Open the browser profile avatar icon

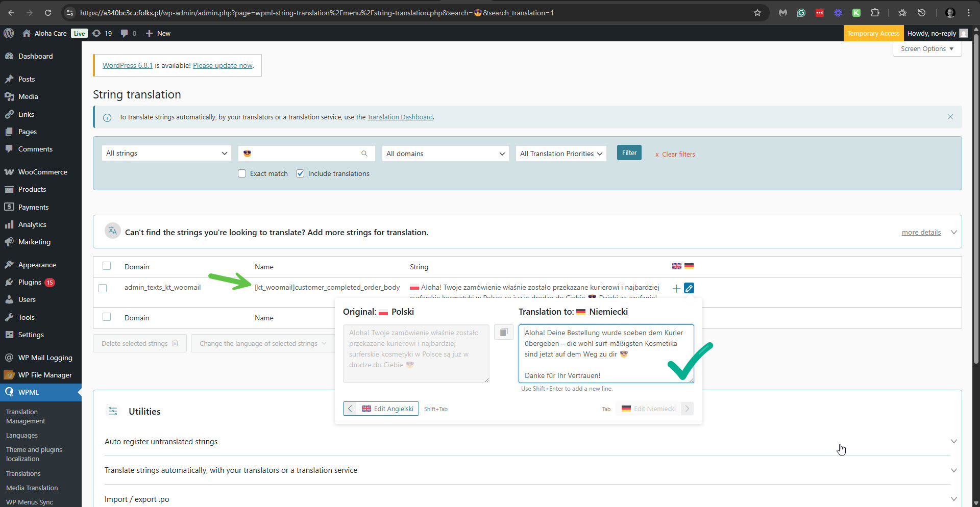point(950,13)
